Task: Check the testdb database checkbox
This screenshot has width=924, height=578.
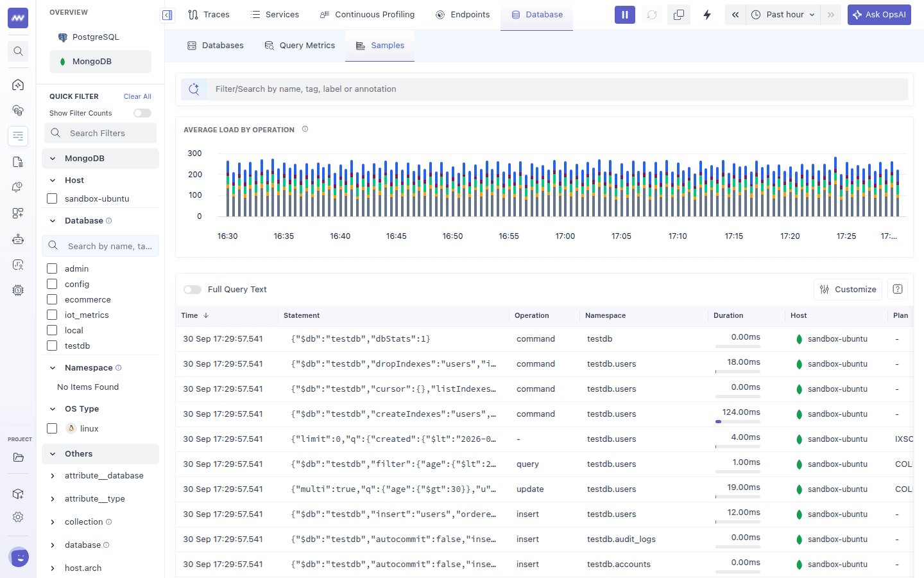Action: 52,346
